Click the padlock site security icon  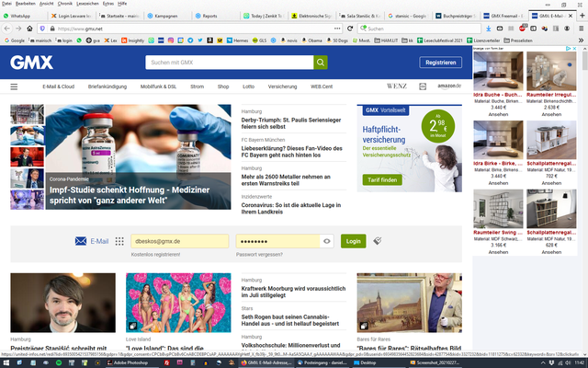coord(52,29)
